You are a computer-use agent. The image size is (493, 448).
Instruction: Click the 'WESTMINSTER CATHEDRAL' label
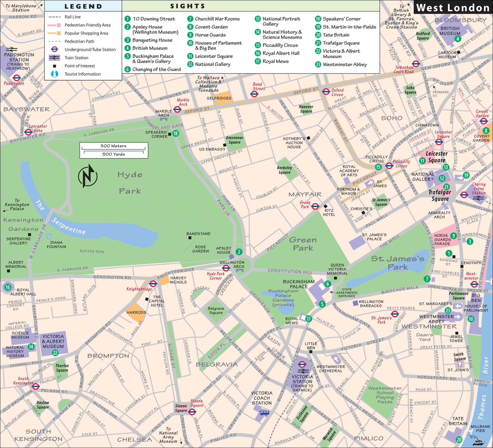tap(331, 369)
